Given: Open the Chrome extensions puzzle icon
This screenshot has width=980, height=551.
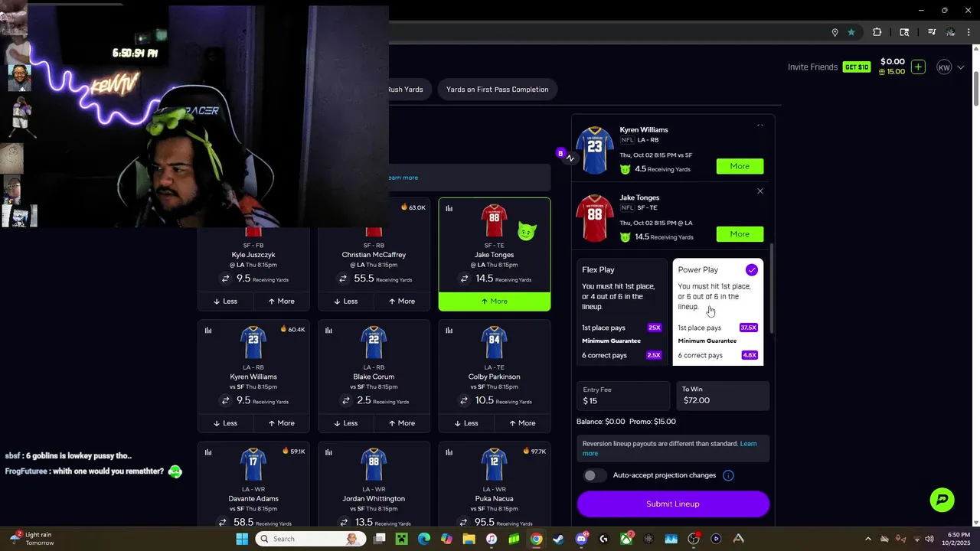Looking at the screenshot, I should [877, 32].
